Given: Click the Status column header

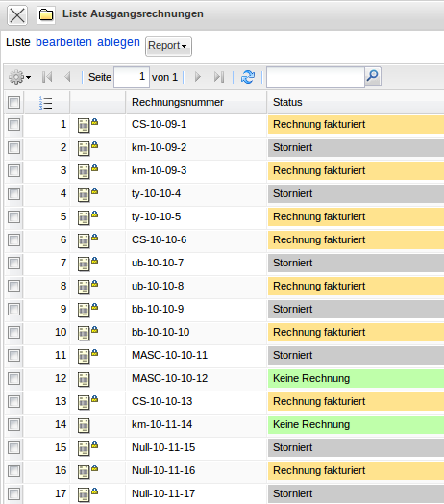Looking at the screenshot, I should pos(287,102).
